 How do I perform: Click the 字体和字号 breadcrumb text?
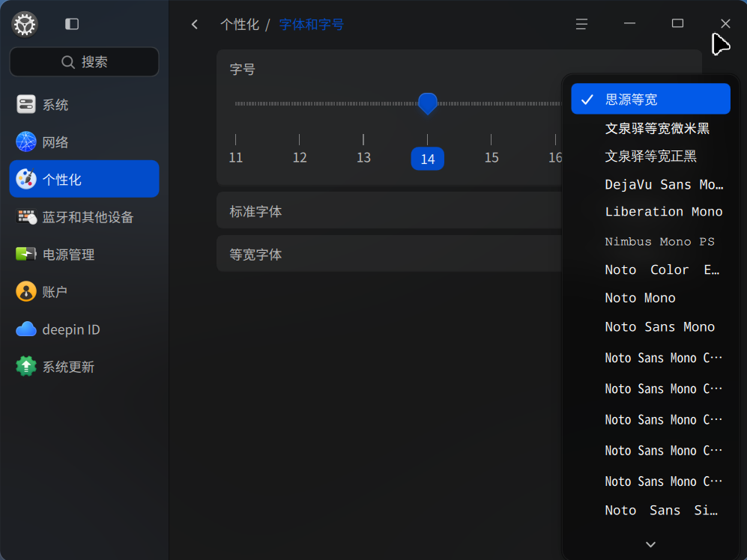[311, 24]
